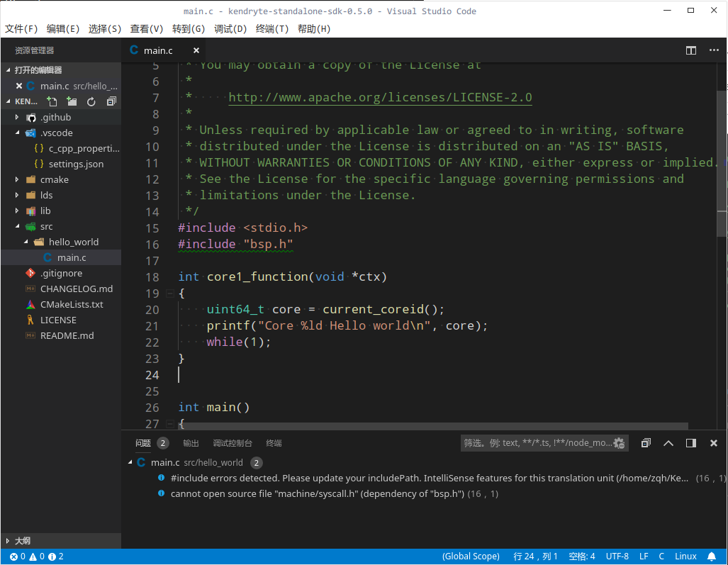Open the notifications bell in status bar

tap(712, 556)
